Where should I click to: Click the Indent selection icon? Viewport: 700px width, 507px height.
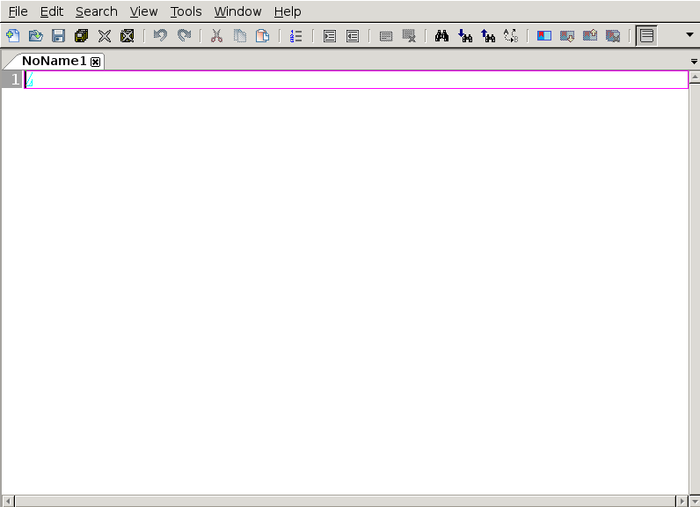coord(329,36)
